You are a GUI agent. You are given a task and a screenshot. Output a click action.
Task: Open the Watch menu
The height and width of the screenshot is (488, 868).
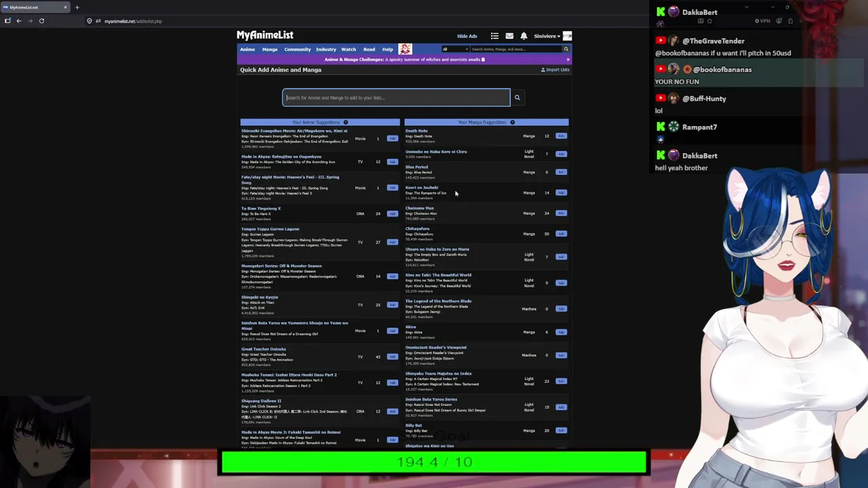(x=349, y=49)
